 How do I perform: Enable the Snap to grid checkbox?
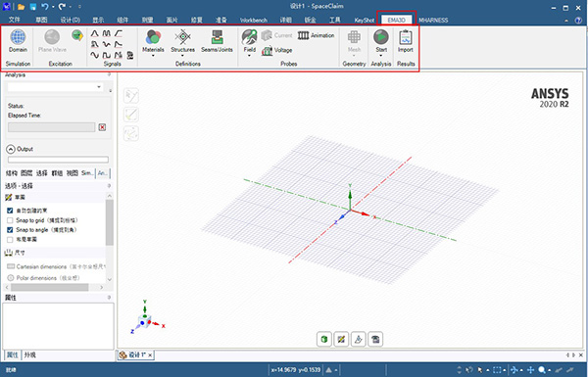[10, 220]
